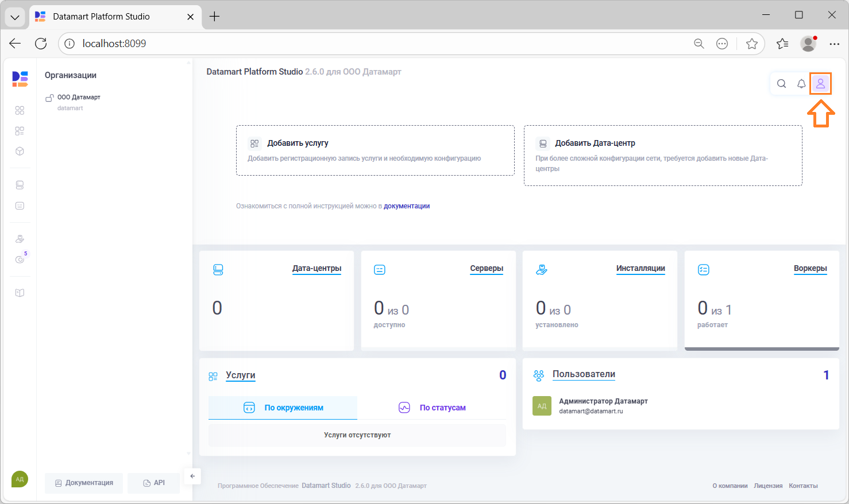
Task: Click site info icon in address bar
Action: pyautogui.click(x=70, y=44)
